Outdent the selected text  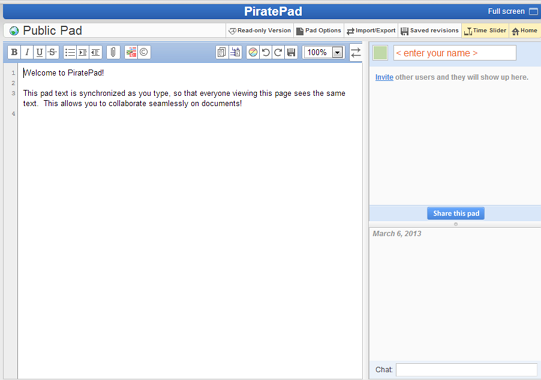click(95, 52)
